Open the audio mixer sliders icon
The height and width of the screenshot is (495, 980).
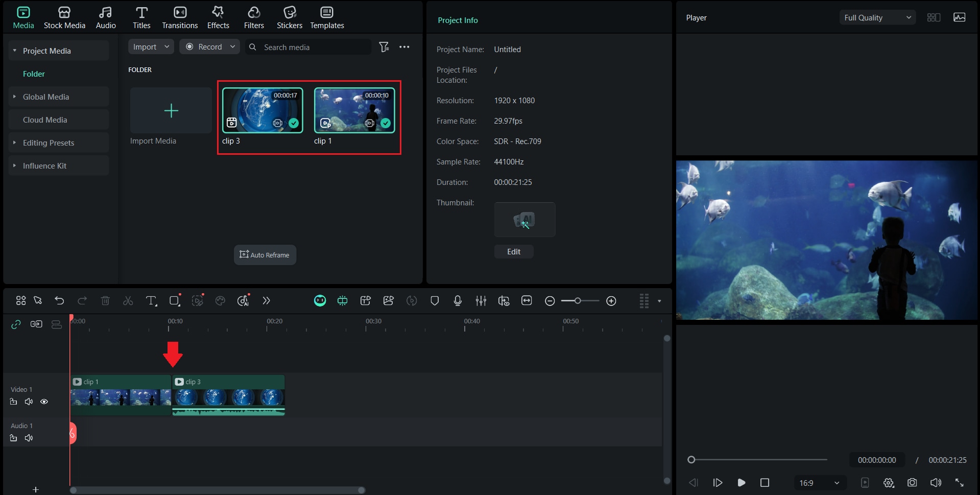[481, 301]
